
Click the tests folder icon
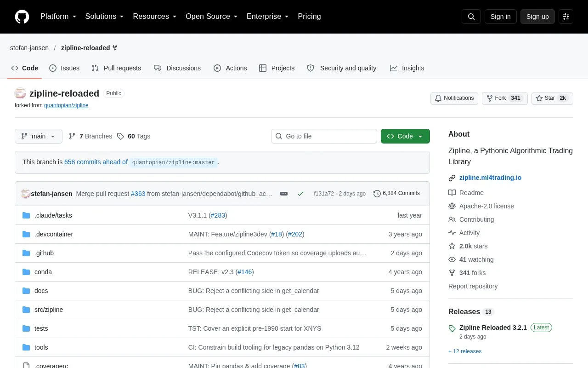click(x=26, y=328)
